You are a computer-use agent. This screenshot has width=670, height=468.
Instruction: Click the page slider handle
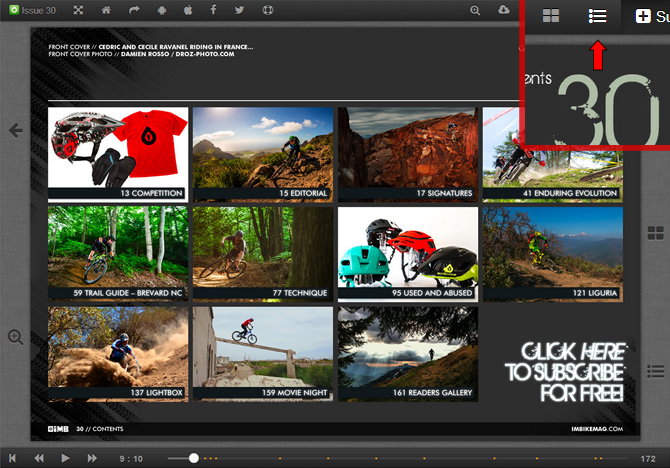[193, 458]
